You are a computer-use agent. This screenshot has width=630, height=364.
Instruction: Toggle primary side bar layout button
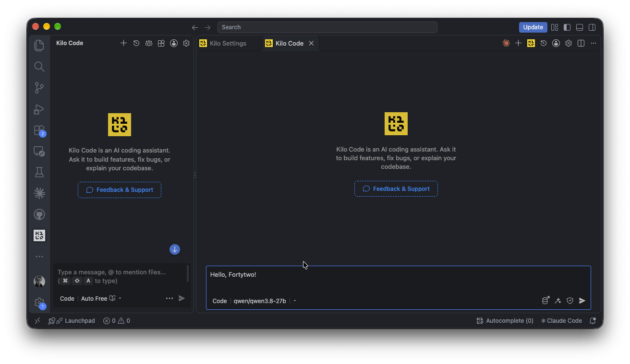click(567, 27)
